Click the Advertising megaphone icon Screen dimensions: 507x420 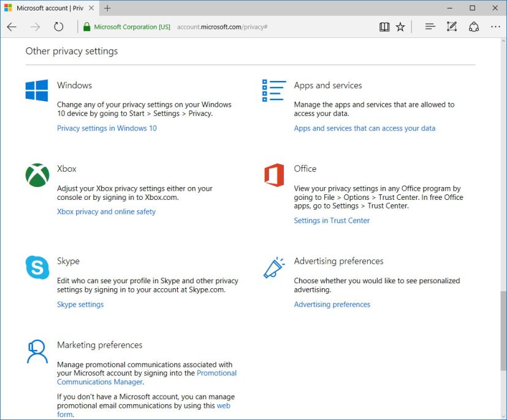tap(274, 268)
